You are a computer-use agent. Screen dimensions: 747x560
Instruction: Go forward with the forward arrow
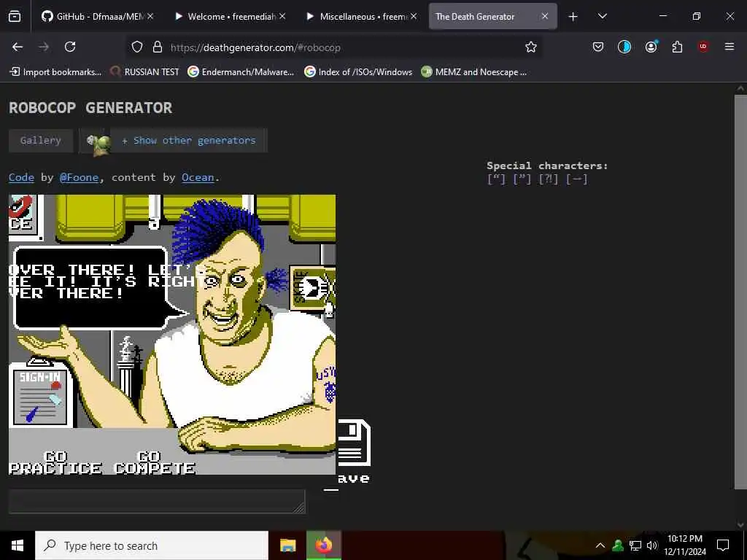pyautogui.click(x=44, y=47)
